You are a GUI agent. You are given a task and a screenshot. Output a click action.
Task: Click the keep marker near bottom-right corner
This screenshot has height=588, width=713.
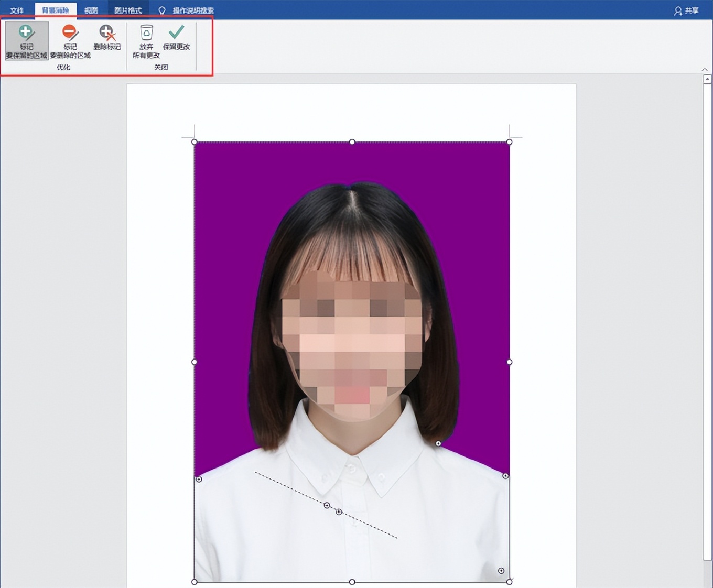501,571
